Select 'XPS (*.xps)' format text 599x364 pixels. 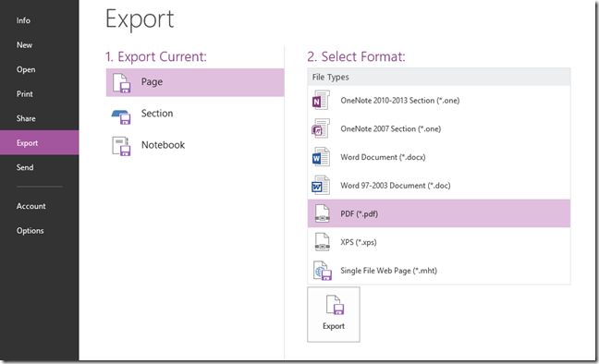click(x=359, y=242)
